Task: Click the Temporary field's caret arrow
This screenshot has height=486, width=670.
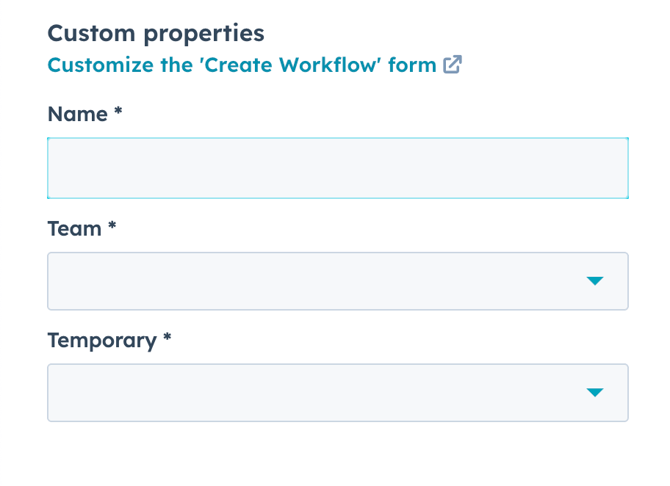Action: click(595, 392)
